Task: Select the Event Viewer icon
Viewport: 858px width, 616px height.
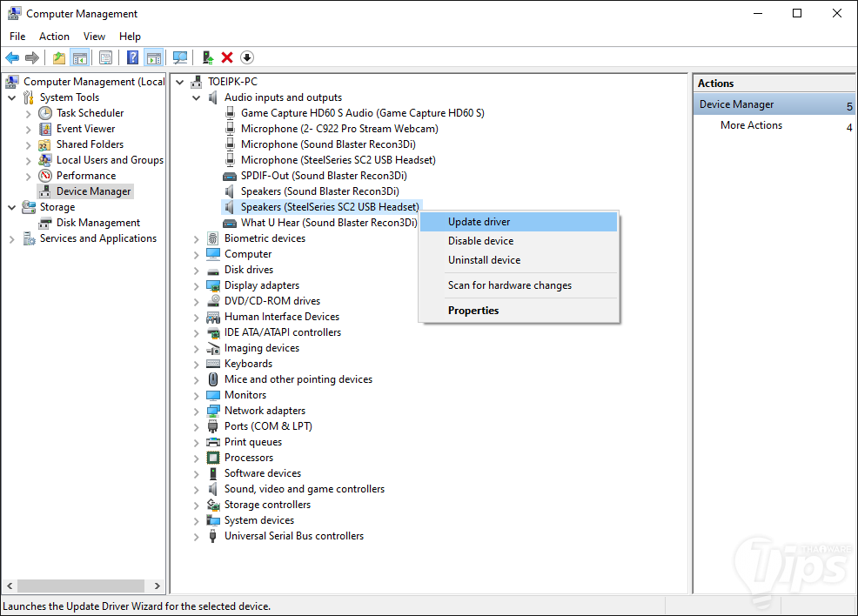Action: click(45, 129)
